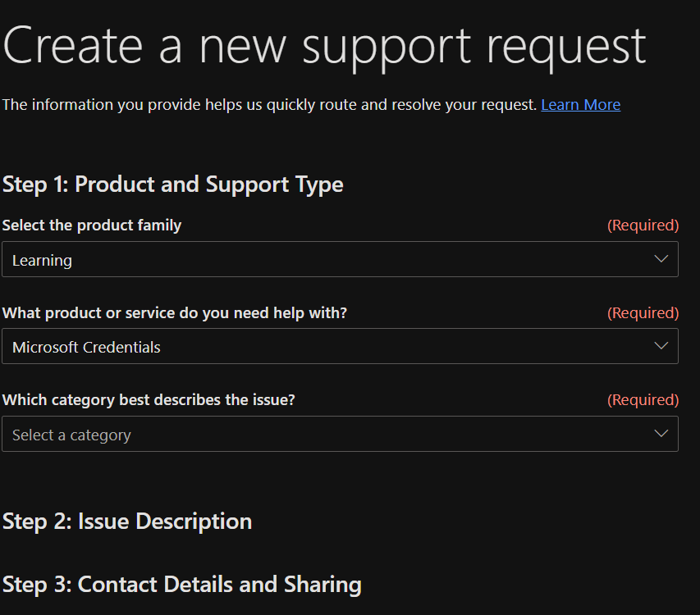This screenshot has height=615, width=700.
Task: Click the Which category best describes label
Action: (x=149, y=400)
